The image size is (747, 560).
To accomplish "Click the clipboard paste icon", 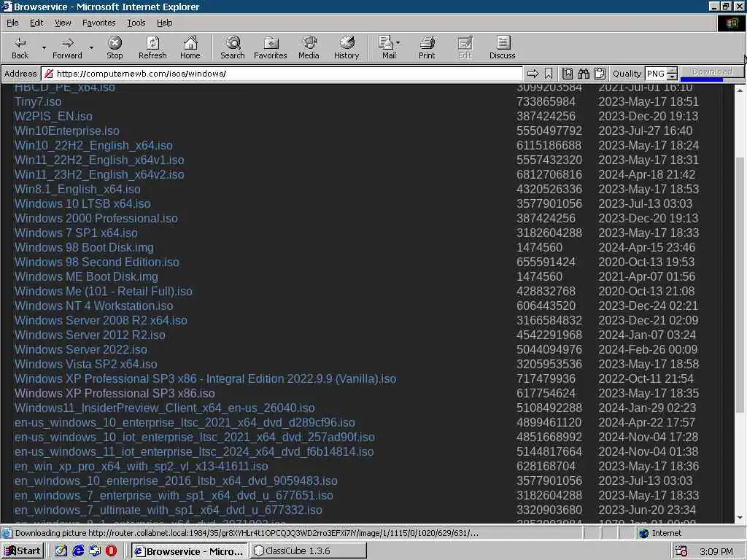I will point(600,74).
